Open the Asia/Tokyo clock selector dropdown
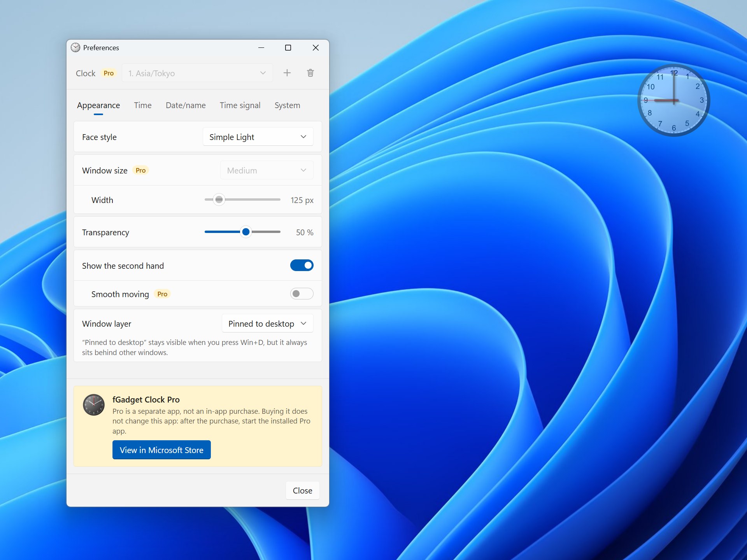Screen dimensions: 747x560 (x=197, y=73)
